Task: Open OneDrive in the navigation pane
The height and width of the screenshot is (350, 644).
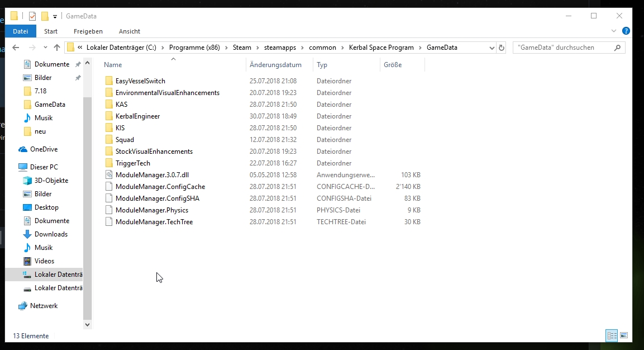Action: (44, 149)
